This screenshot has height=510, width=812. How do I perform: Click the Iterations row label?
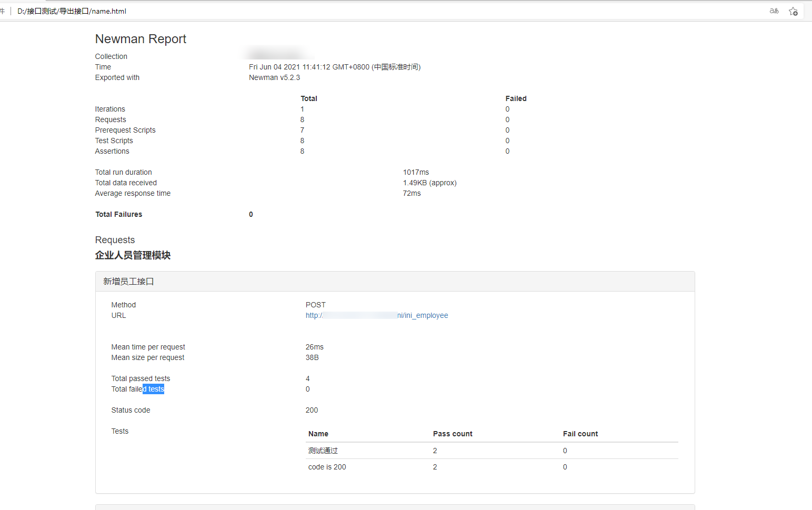(110, 109)
